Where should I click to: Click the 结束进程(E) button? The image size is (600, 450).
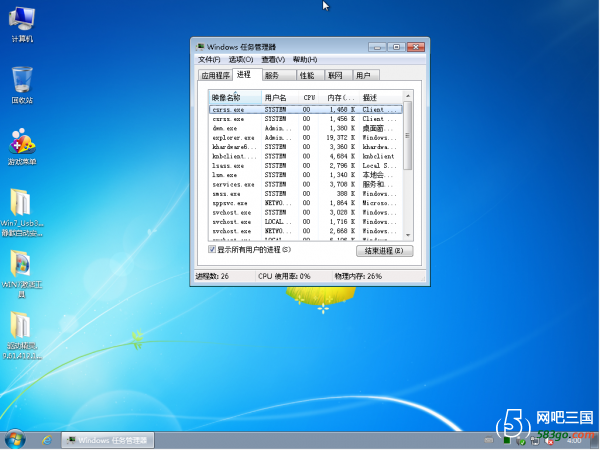384,251
